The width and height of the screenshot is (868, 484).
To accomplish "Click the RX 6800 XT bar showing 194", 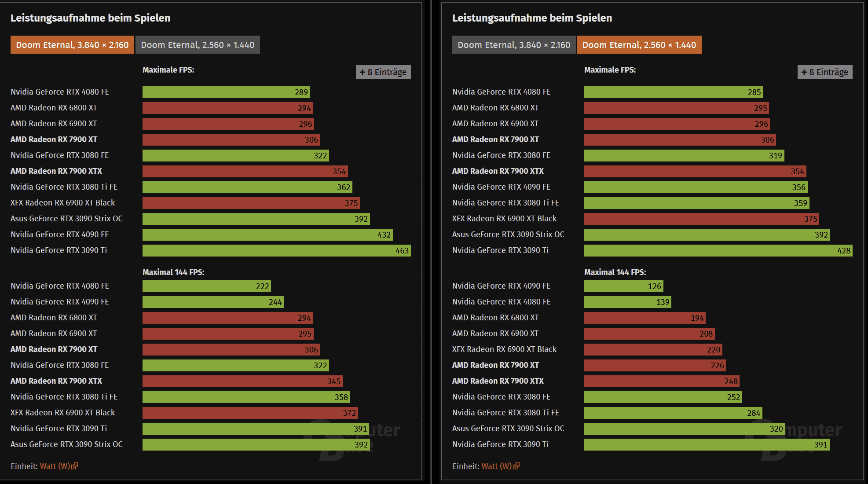I will (645, 318).
